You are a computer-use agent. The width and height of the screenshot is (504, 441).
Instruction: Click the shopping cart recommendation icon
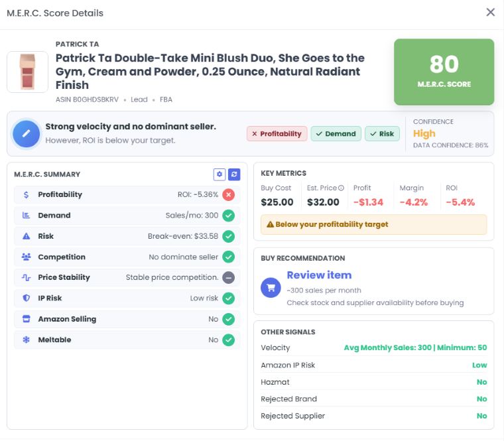[x=271, y=288]
